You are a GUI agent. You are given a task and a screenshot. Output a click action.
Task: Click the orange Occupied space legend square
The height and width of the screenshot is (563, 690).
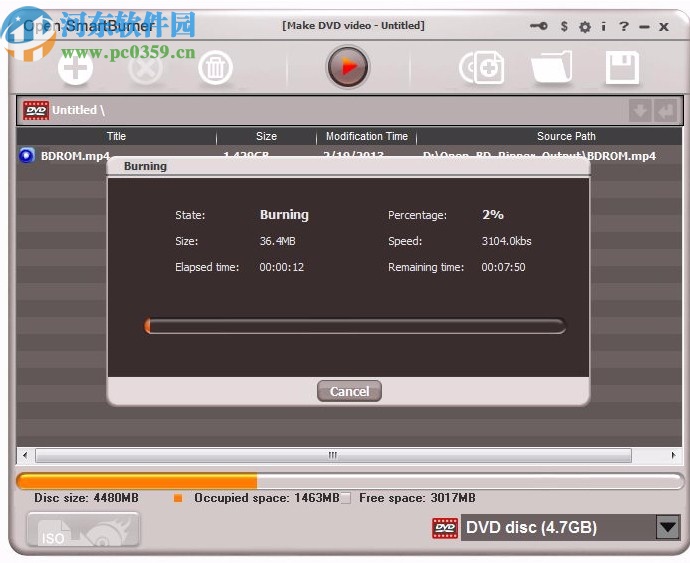pyautogui.click(x=178, y=498)
